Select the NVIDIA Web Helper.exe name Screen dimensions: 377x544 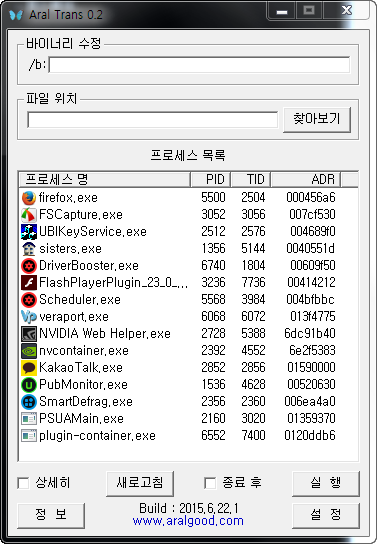click(105, 334)
